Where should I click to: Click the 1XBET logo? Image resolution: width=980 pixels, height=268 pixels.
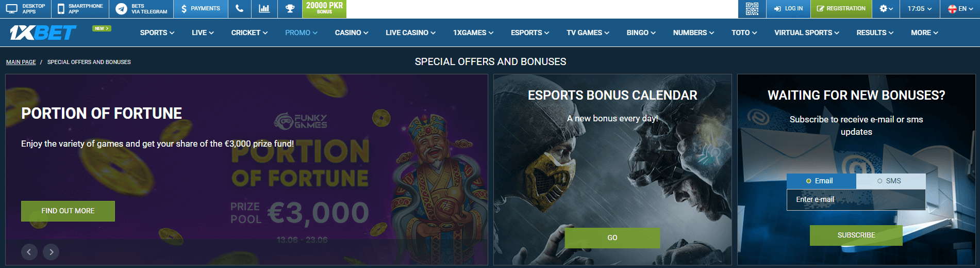pyautogui.click(x=43, y=33)
